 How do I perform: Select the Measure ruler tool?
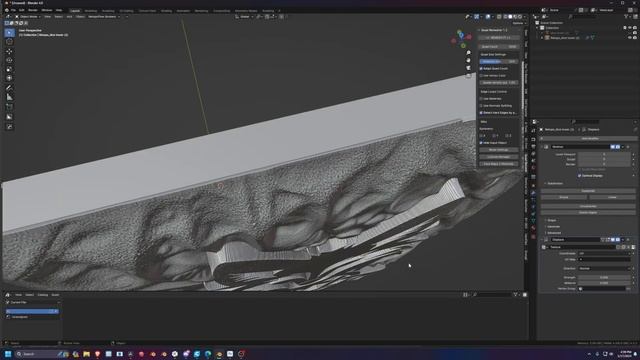(9, 97)
